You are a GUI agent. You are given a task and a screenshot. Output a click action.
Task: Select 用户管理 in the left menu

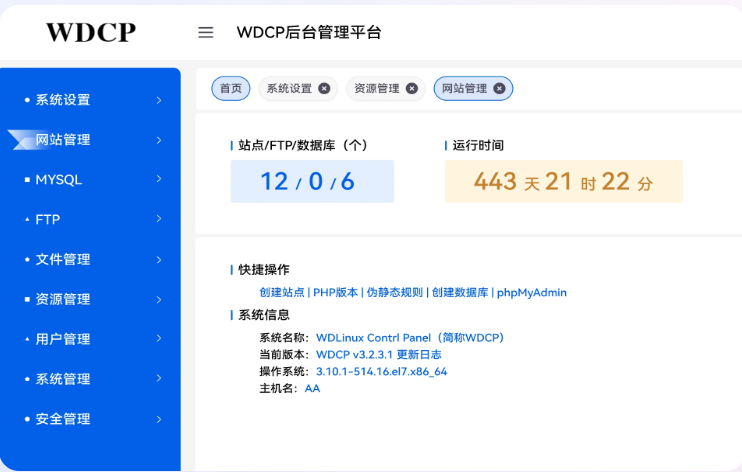click(x=63, y=339)
